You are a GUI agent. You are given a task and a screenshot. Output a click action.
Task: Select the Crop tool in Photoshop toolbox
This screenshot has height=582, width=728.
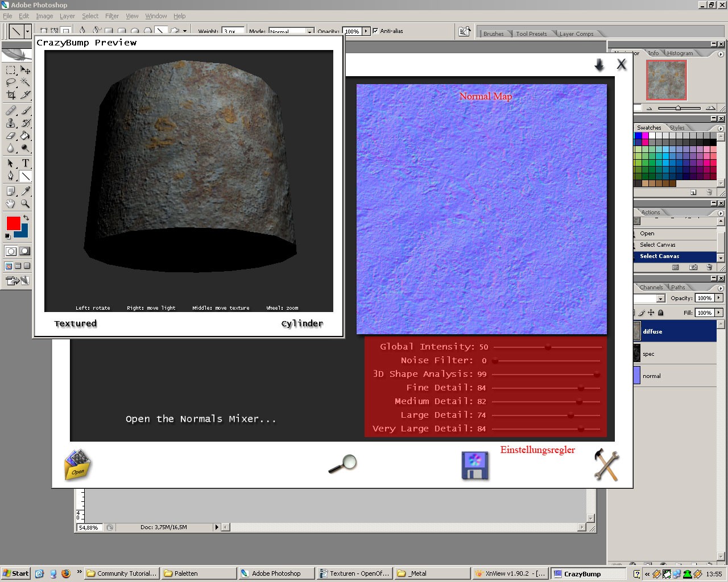point(11,95)
